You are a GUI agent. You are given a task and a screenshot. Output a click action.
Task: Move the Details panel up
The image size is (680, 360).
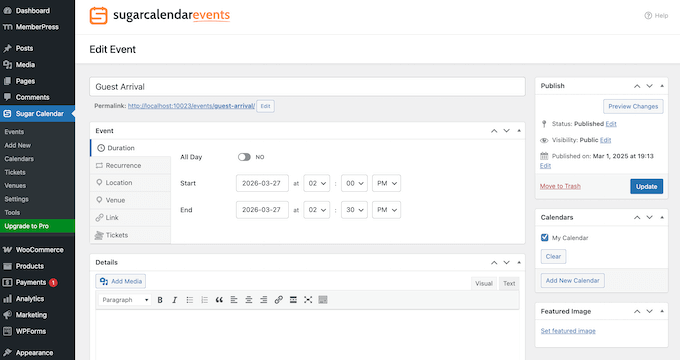click(x=494, y=262)
